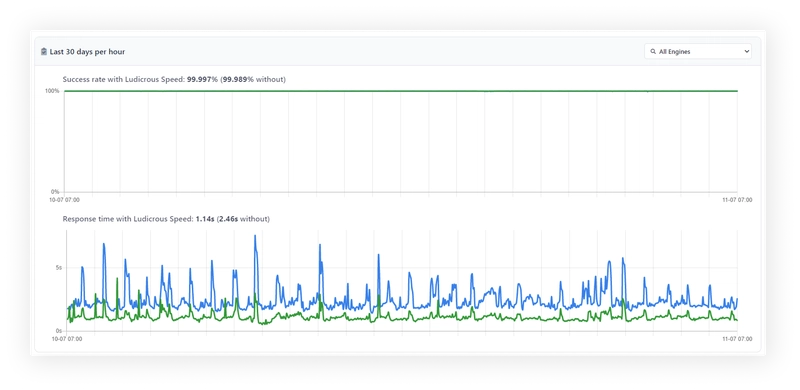Viewport: 800px width, 390px height.
Task: Click the 10-07 07:00 label under success chart
Action: click(x=64, y=200)
